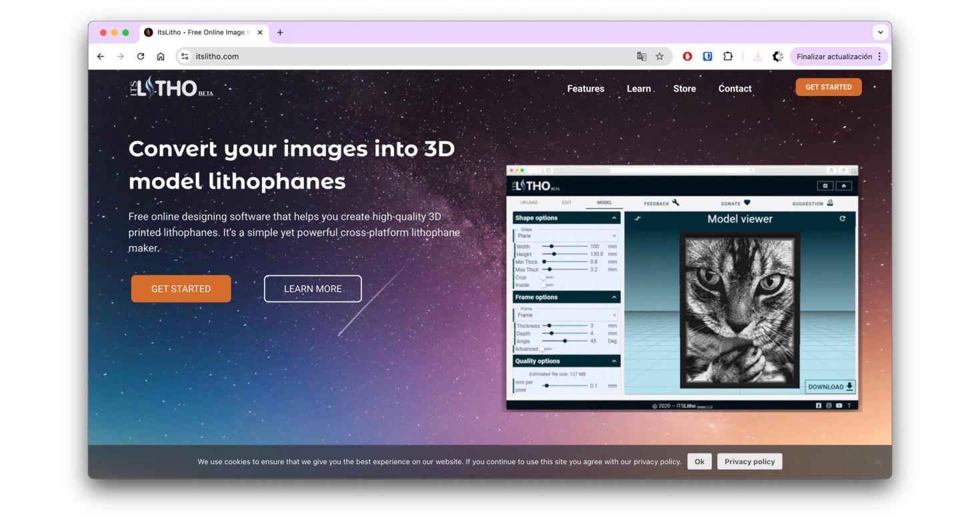Screen dimensions: 980x520
Task: Open the translate page icon
Action: 641,57
